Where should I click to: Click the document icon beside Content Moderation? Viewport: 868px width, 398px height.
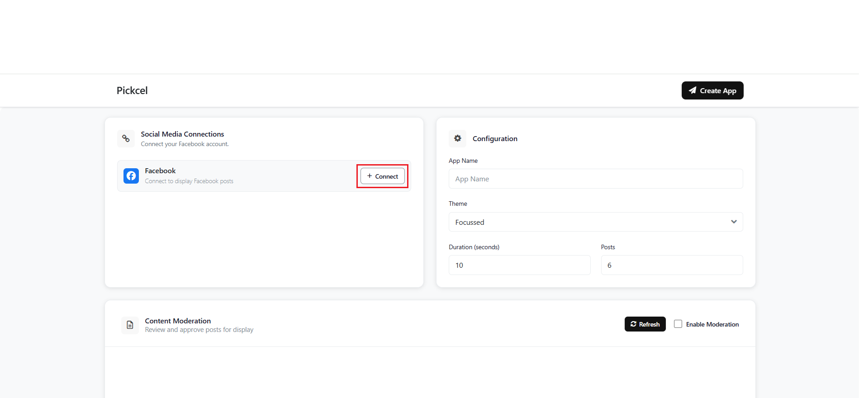click(x=130, y=325)
